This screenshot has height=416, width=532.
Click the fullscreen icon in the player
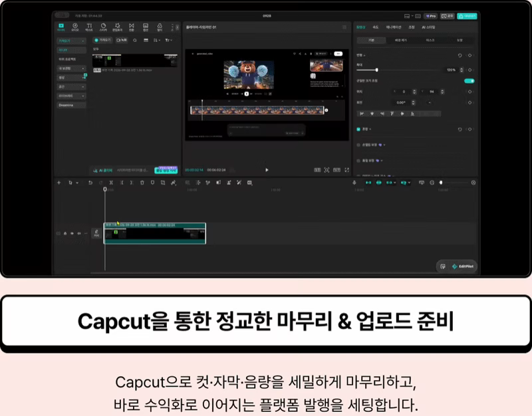click(346, 170)
